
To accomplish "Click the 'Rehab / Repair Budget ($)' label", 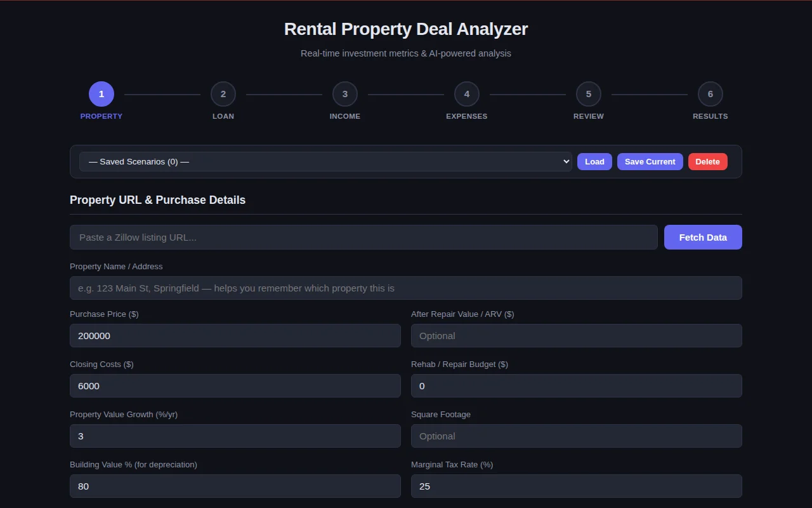I will click(459, 364).
